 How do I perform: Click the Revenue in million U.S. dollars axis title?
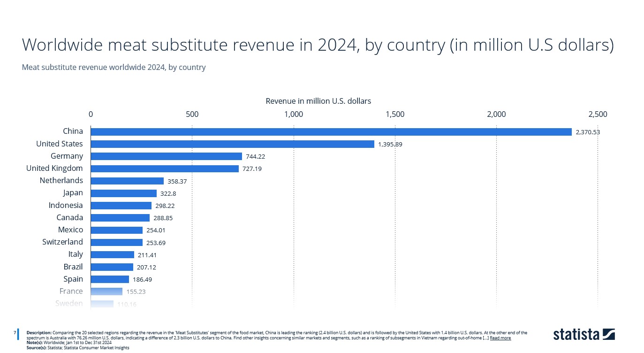[x=318, y=101]
